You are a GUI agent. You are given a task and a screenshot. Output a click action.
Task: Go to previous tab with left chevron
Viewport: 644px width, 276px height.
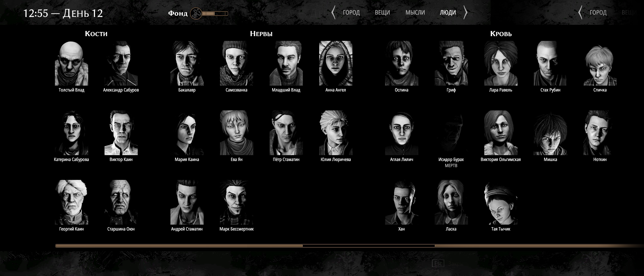[333, 13]
